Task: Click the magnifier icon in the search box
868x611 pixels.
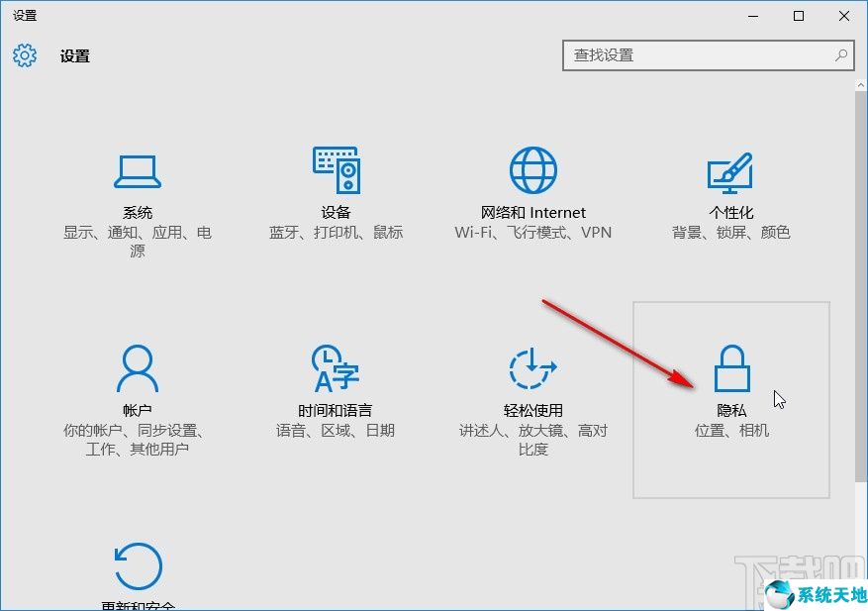Action: point(840,55)
